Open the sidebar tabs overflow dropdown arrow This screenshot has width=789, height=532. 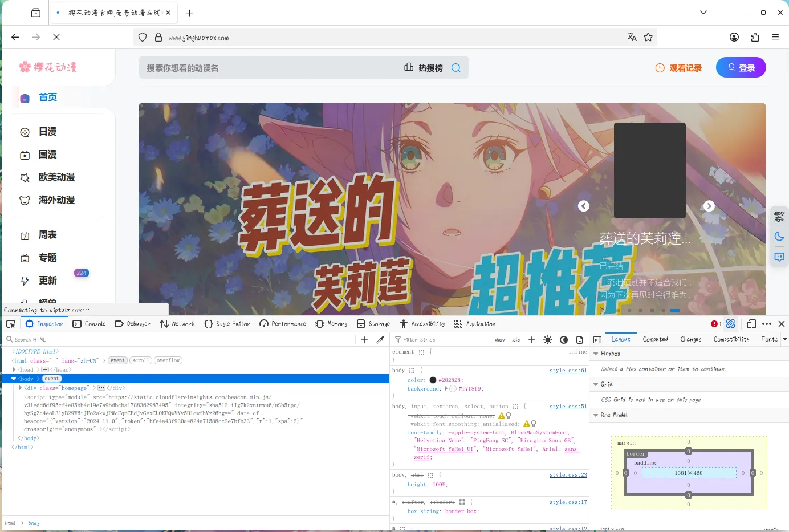pos(785,339)
